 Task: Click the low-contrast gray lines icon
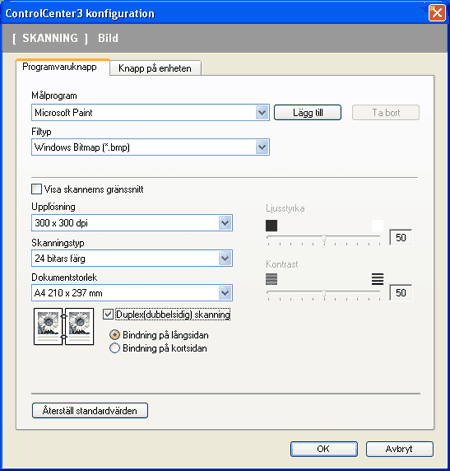tap(271, 279)
